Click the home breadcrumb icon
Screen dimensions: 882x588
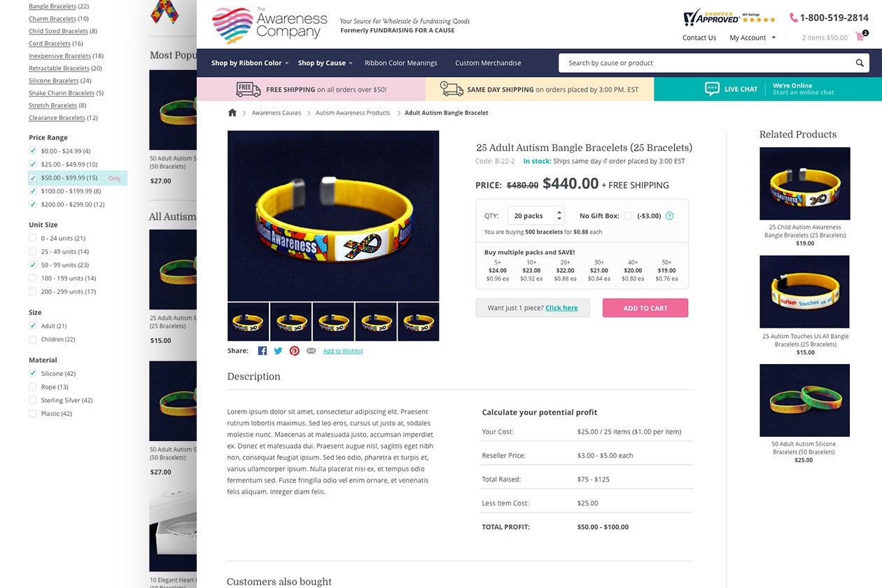[232, 113]
